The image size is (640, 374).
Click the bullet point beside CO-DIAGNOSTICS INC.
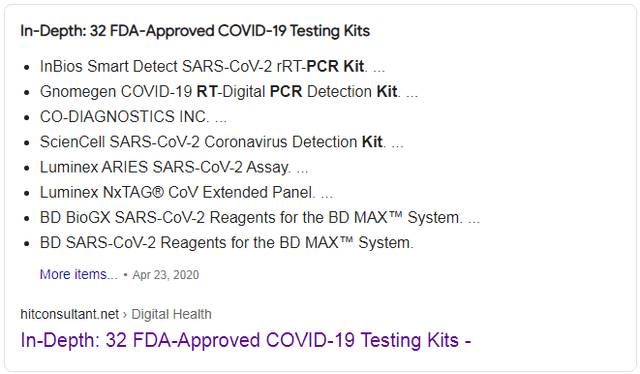[x=27, y=118]
